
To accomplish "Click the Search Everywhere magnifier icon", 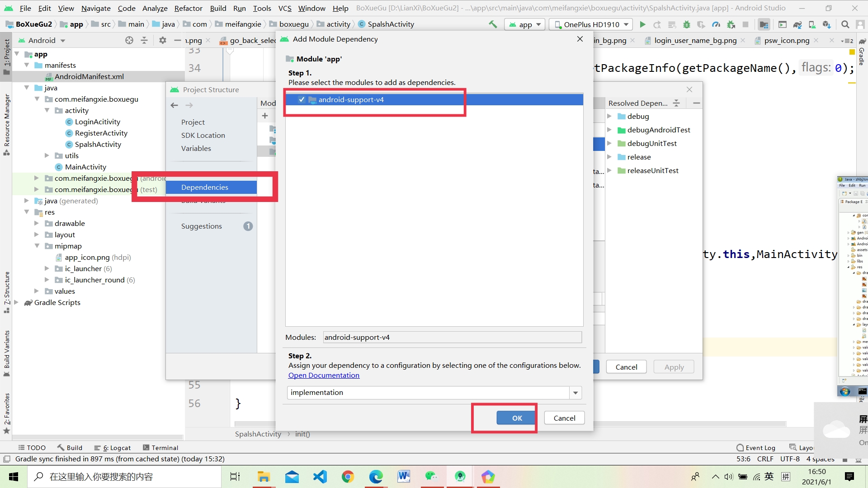I will click(x=845, y=24).
